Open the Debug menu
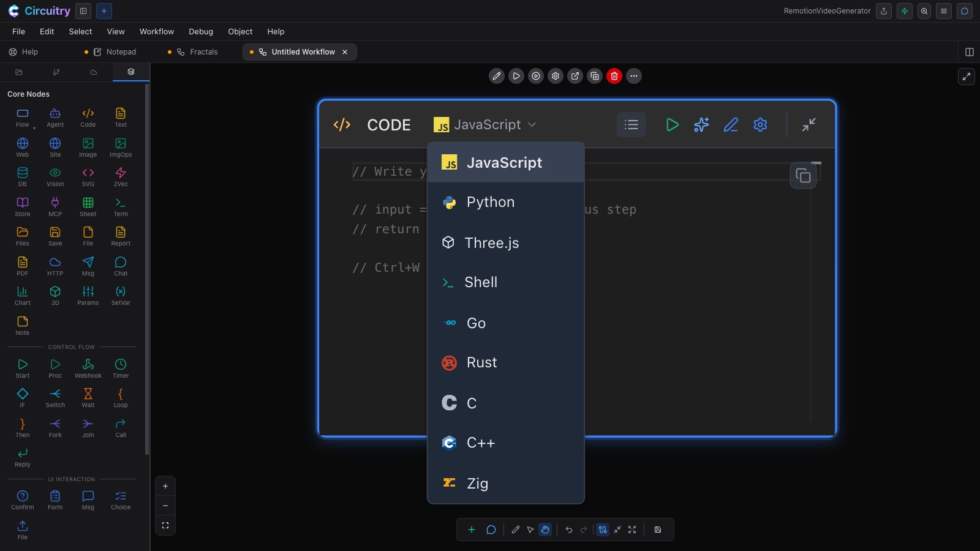 click(x=201, y=32)
